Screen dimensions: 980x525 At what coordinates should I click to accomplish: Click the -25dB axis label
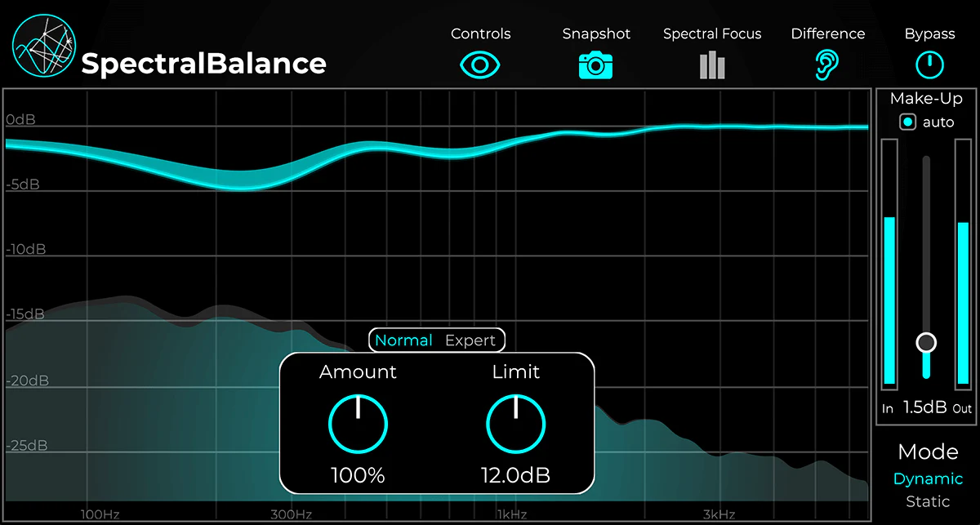pos(26,446)
